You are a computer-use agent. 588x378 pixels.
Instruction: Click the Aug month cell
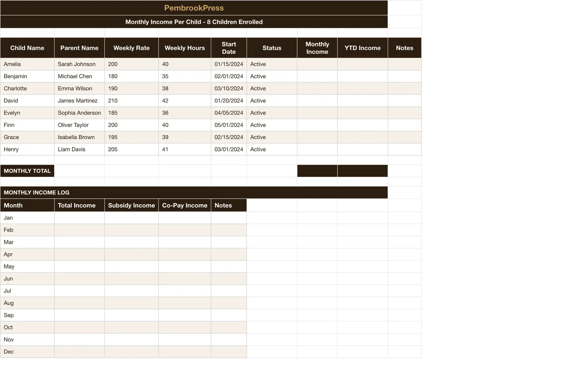pyautogui.click(x=27, y=303)
